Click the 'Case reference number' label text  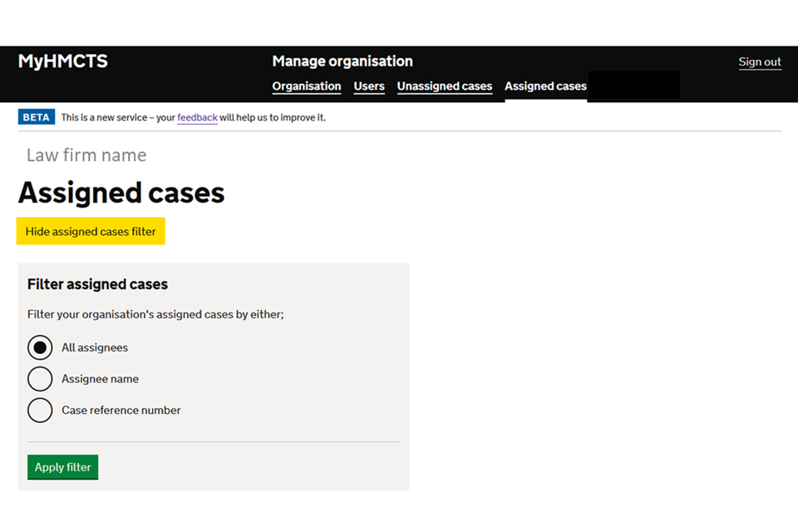pos(121,411)
